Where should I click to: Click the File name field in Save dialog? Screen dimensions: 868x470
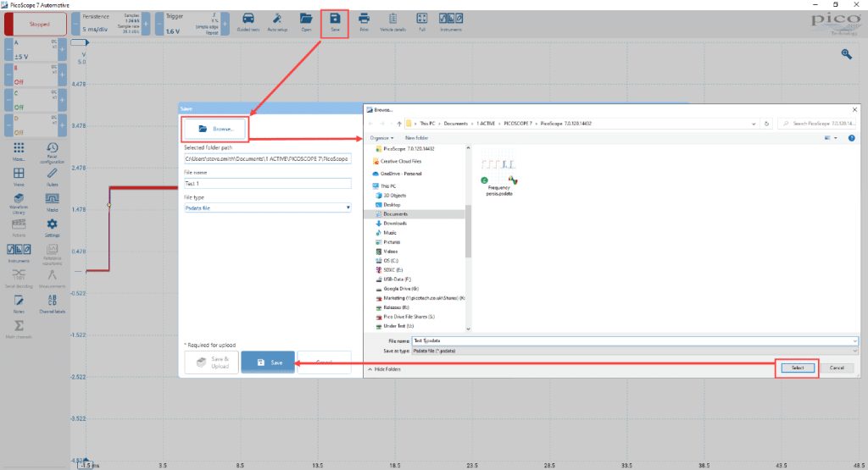tap(267, 184)
